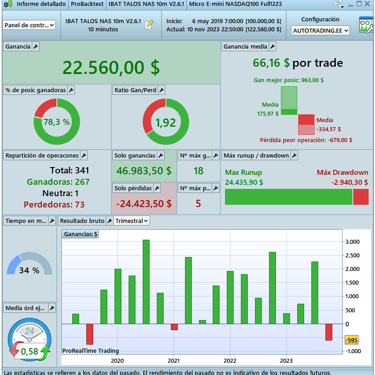Click the 0,58 average orders clock gauge
The image size is (375, 375).
point(29,341)
